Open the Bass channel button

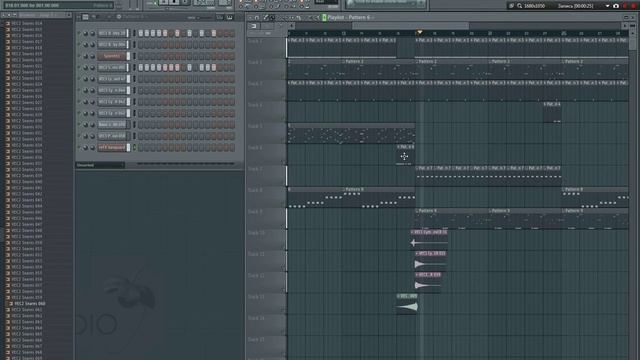[111, 124]
